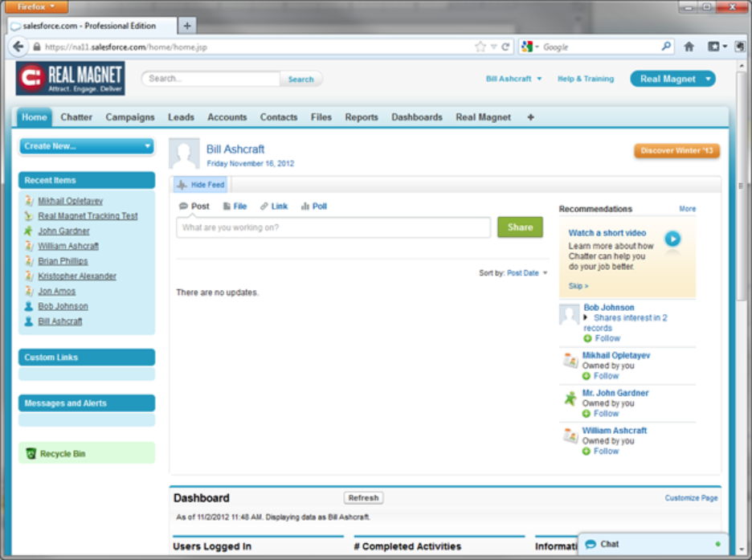Bookmark this page with the star icon
The image size is (752, 560).
point(480,47)
